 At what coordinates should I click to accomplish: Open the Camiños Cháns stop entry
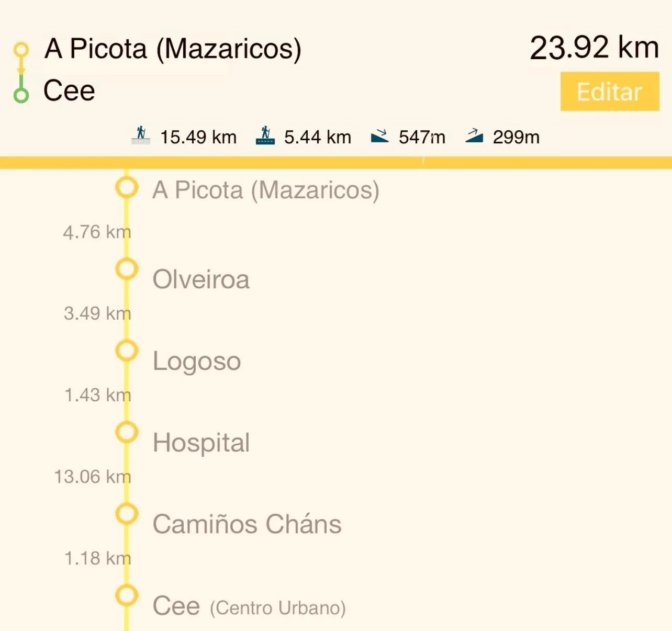point(247,524)
